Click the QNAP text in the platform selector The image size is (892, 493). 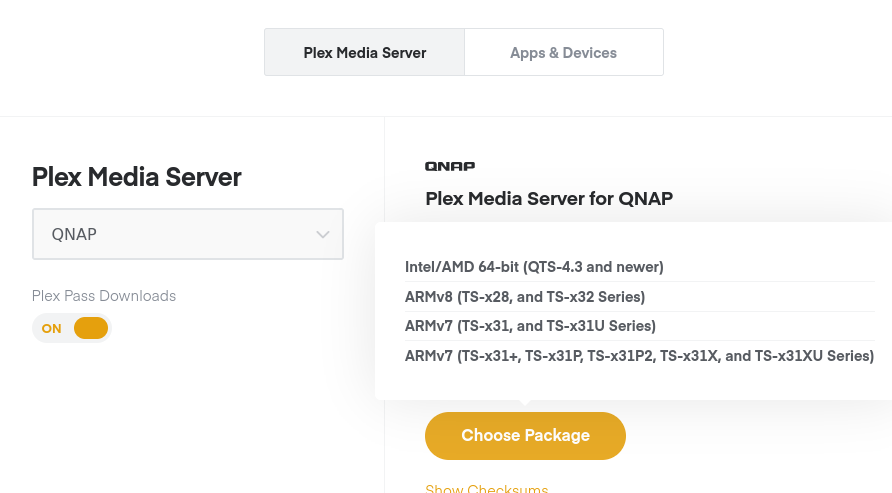coord(74,235)
